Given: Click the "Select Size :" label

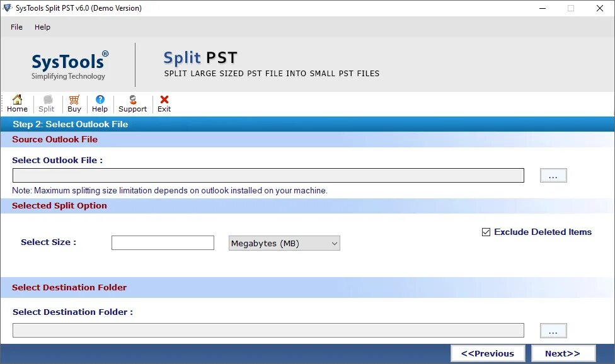Looking at the screenshot, I should tap(49, 242).
